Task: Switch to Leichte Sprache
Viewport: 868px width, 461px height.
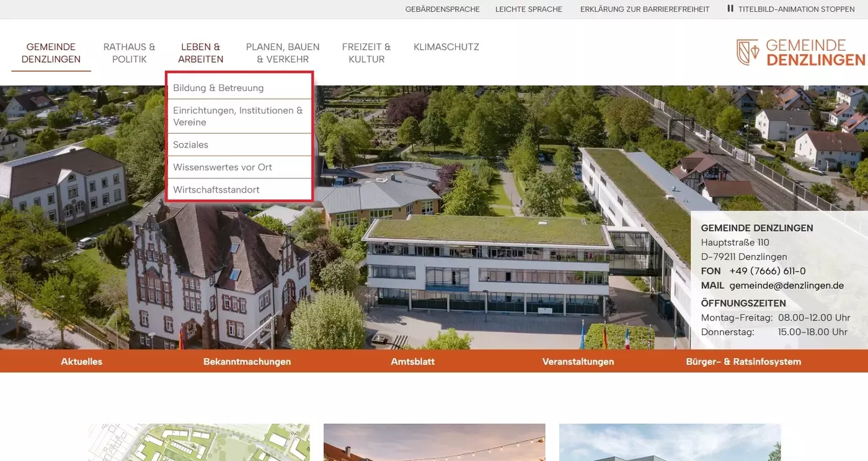Action: [x=529, y=9]
